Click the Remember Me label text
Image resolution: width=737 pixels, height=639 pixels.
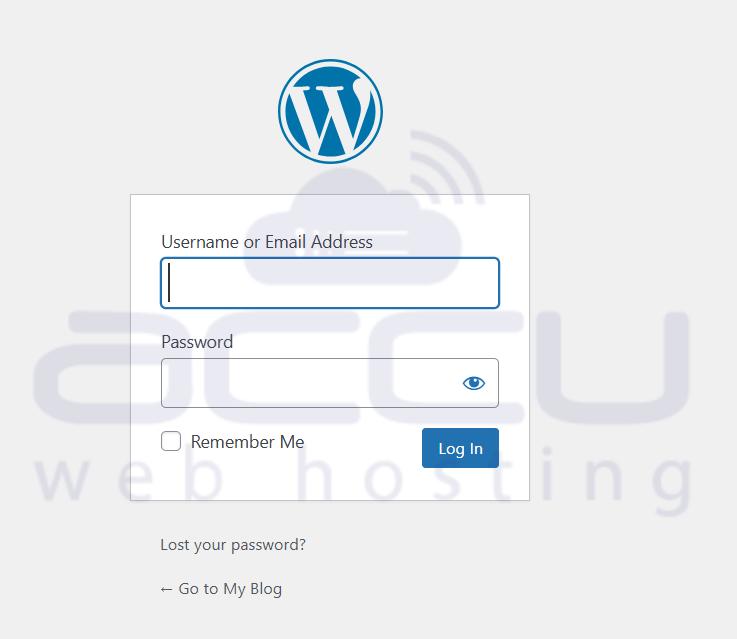247,442
